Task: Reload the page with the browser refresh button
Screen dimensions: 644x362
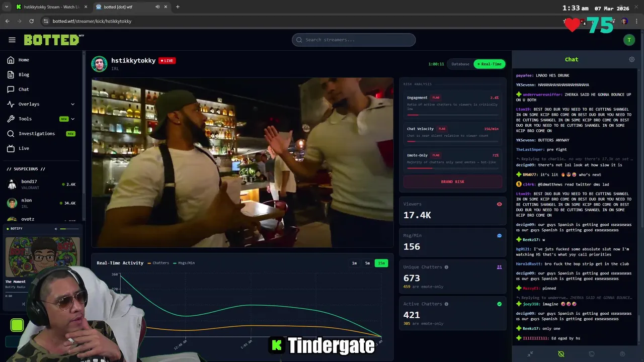Action: (31, 21)
